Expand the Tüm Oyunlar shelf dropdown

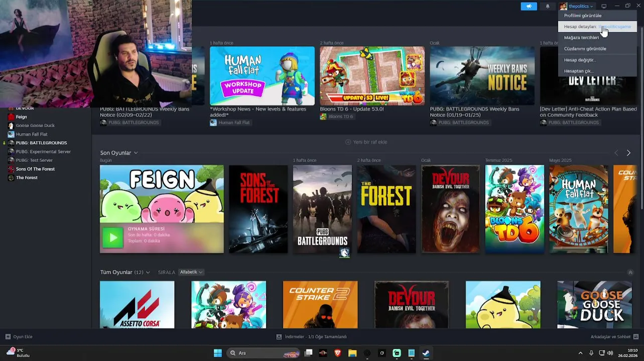(x=148, y=272)
